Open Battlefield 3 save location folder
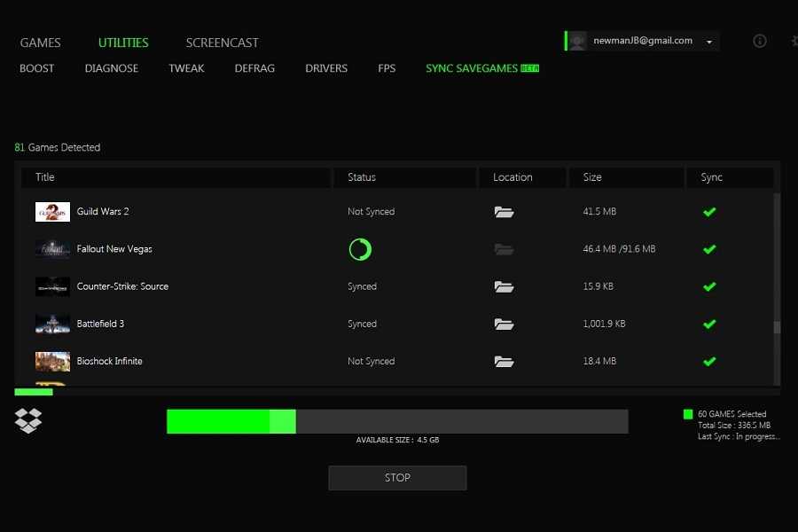 pos(504,324)
